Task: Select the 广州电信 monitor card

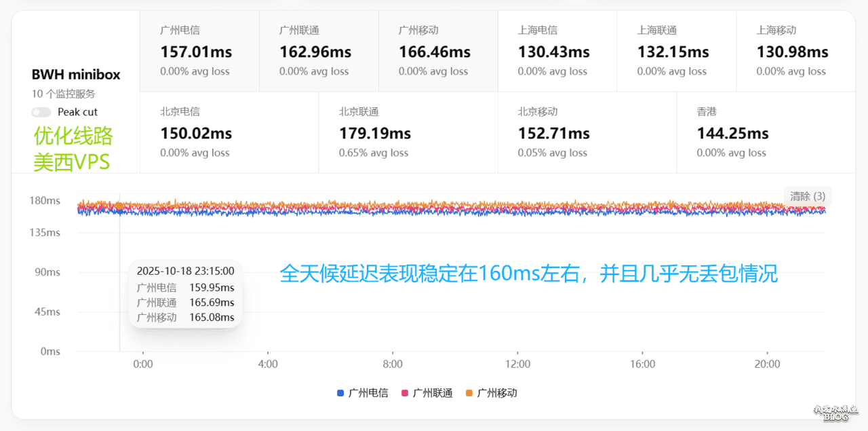Action: pos(199,51)
